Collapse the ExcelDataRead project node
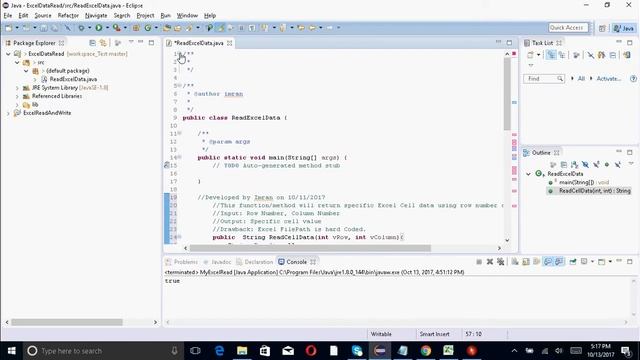Screen dimensions: 640x360 click(x=8, y=54)
